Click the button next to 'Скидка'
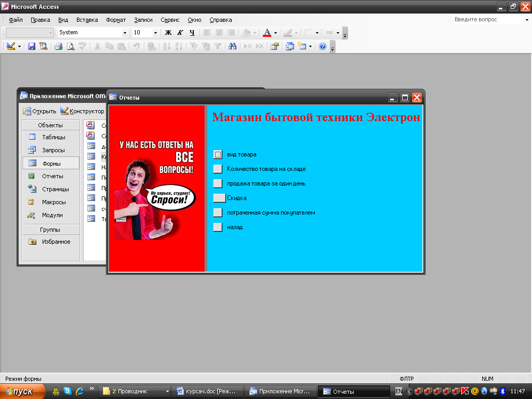532x399 pixels. click(220, 198)
